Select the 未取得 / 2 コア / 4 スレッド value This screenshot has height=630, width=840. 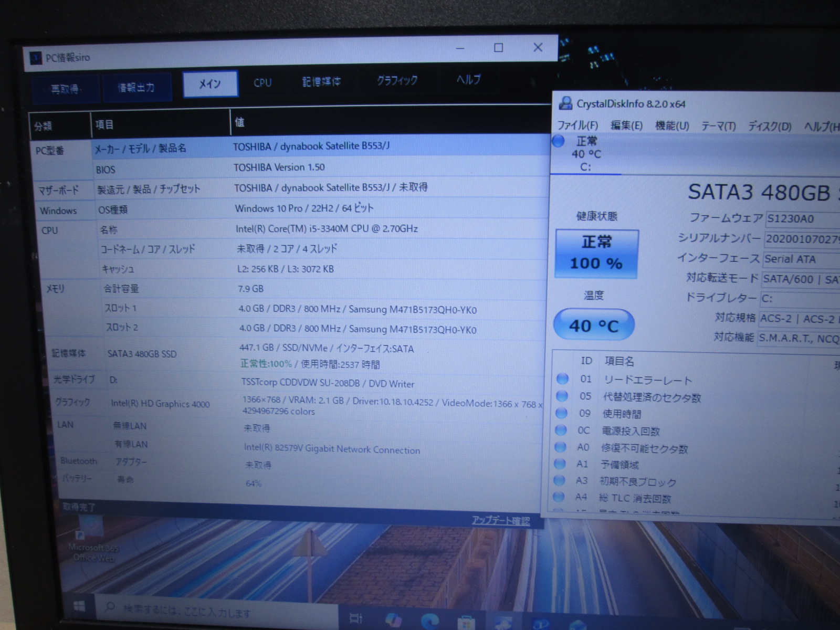pos(287,248)
